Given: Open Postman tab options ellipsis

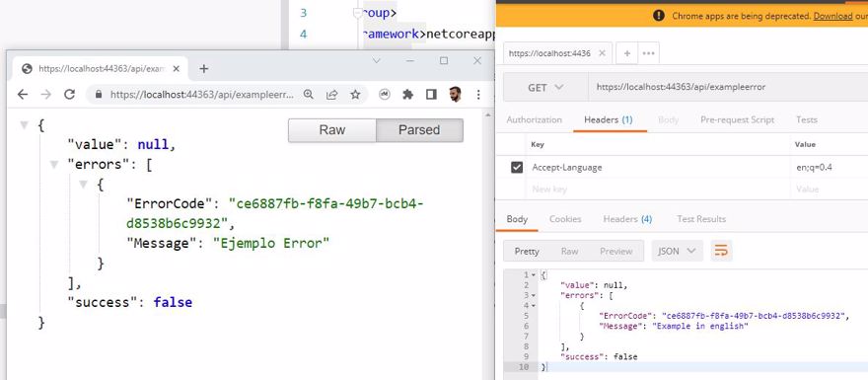Looking at the screenshot, I should coord(649,53).
